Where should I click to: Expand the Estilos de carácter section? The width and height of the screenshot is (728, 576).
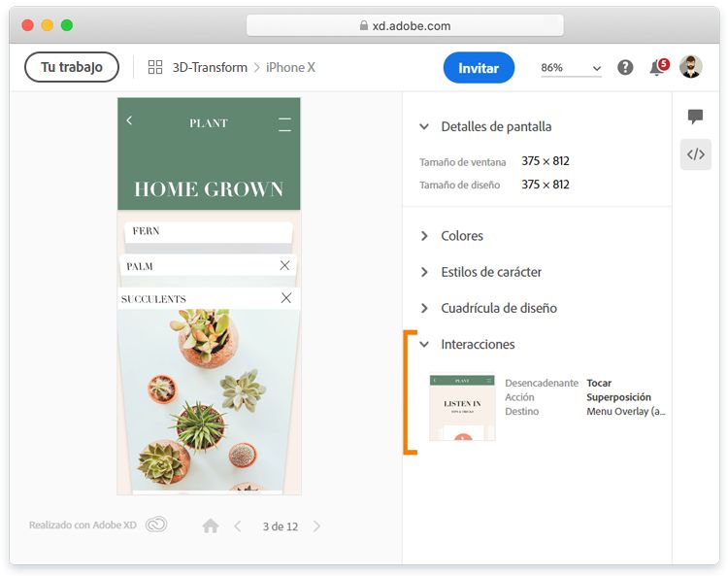click(424, 272)
